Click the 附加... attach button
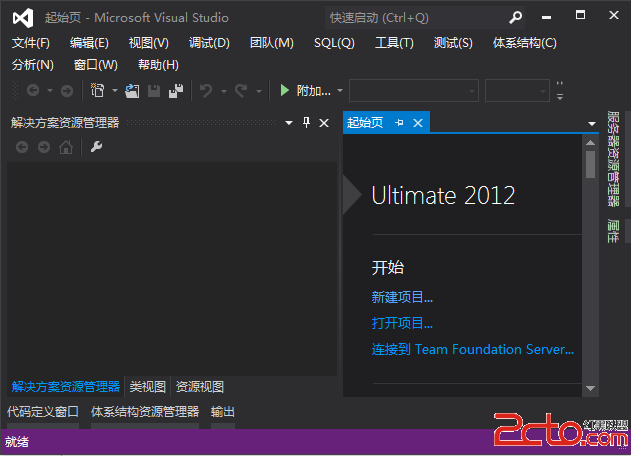The image size is (631, 456). pos(313,91)
